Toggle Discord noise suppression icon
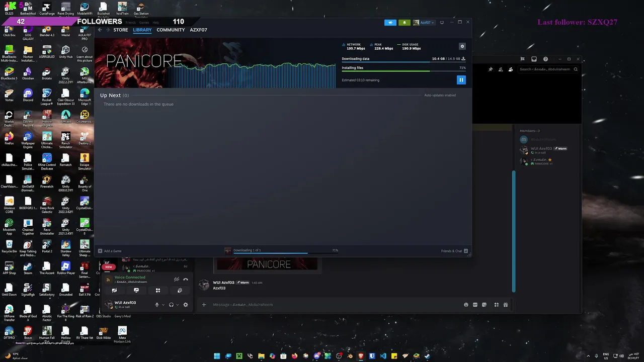The height and width of the screenshot is (362, 644). click(x=177, y=279)
